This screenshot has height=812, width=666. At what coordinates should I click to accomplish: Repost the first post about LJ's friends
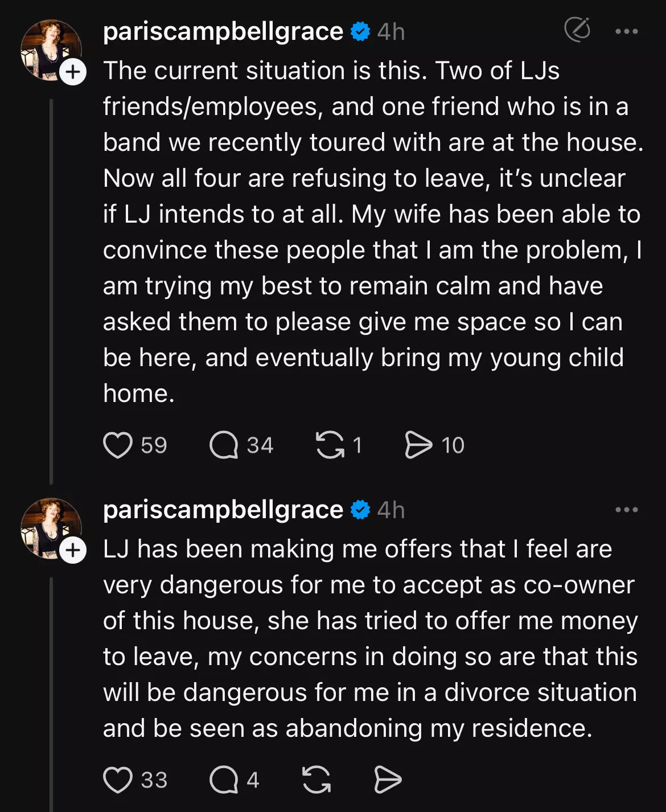pos(330,445)
